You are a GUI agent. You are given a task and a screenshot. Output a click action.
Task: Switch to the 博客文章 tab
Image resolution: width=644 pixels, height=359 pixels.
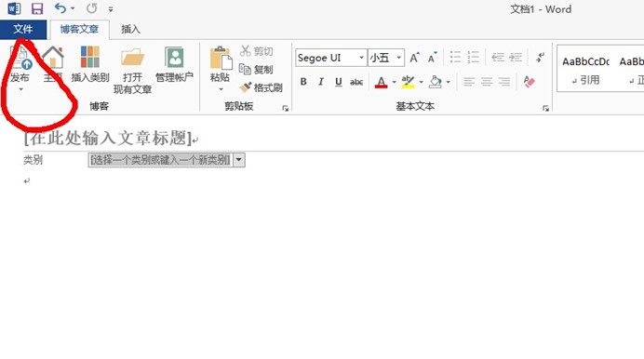(79, 29)
